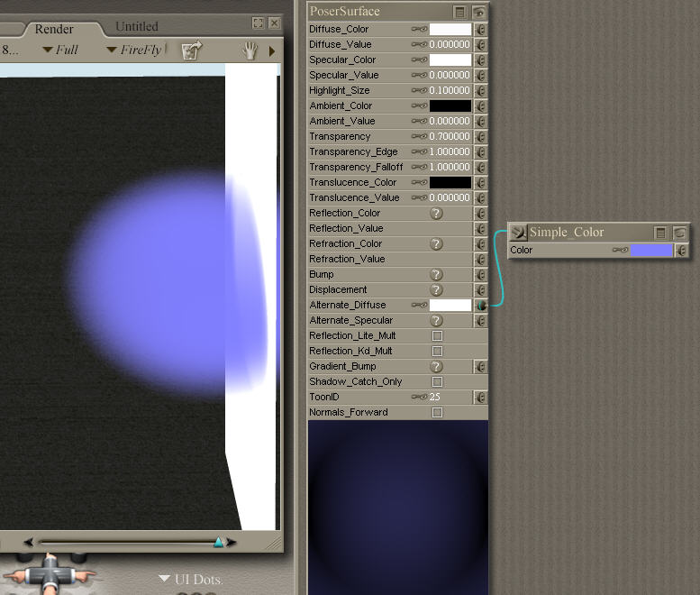Image resolution: width=700 pixels, height=595 pixels.
Task: Click the Translucence_Color node plug icon
Action: 480,183
